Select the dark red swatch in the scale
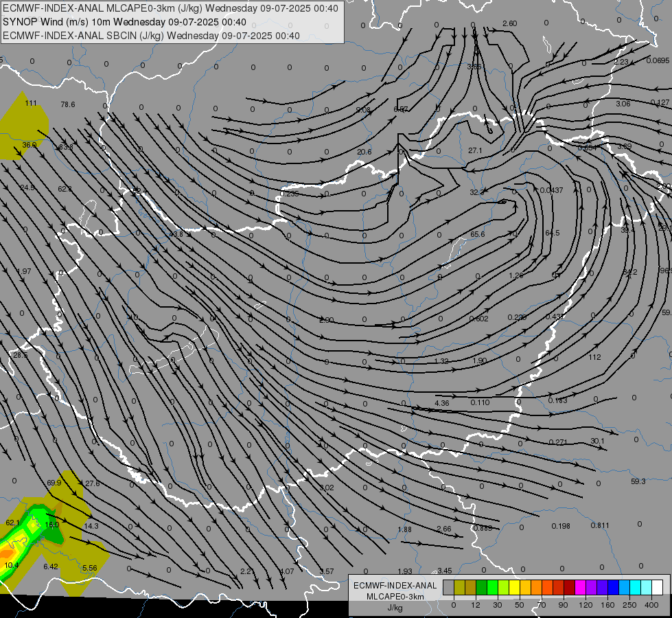 [x=569, y=587]
